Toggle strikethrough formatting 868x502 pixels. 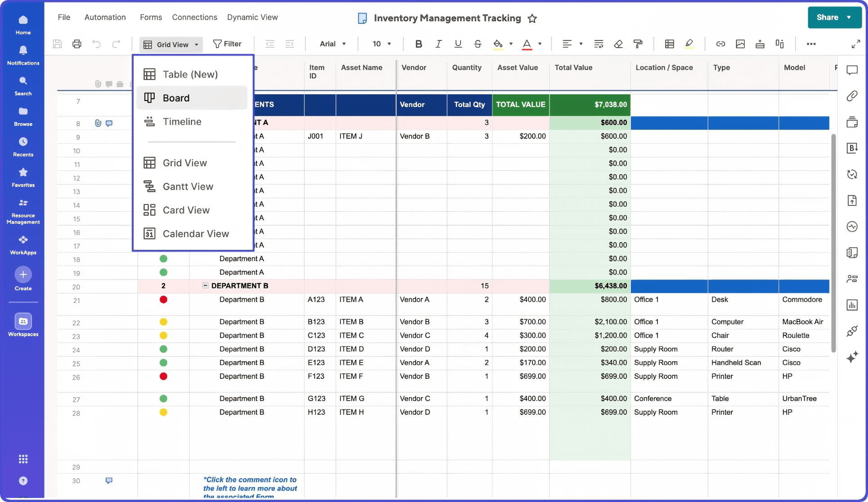tap(477, 44)
